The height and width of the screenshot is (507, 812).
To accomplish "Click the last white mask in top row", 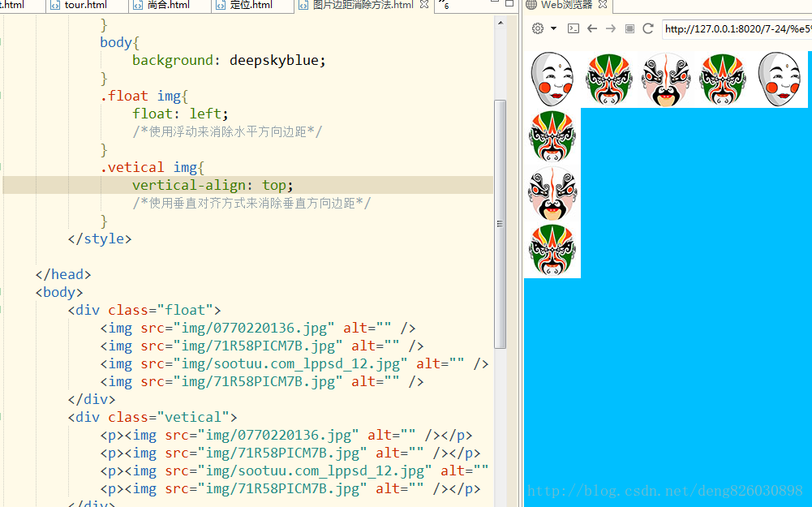I will [x=780, y=79].
